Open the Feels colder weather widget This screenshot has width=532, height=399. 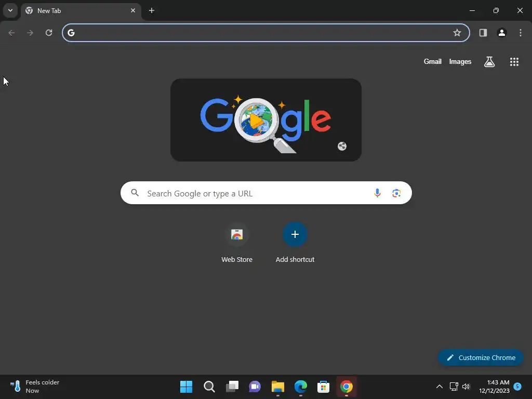tap(35, 387)
